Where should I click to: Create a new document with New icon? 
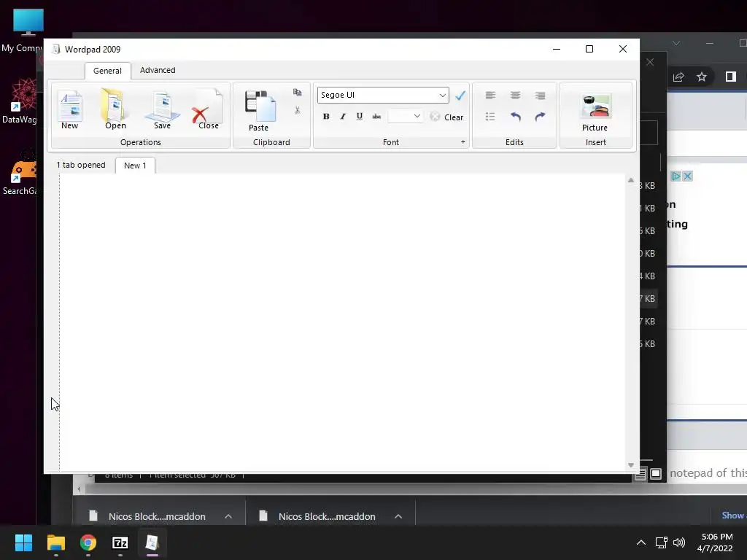pos(69,110)
